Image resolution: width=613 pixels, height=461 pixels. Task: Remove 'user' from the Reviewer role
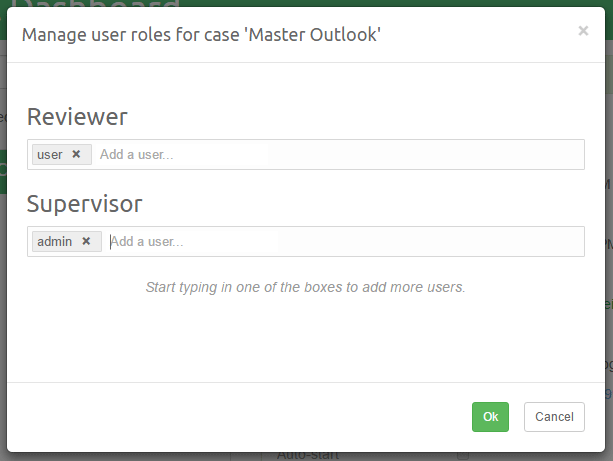click(76, 155)
